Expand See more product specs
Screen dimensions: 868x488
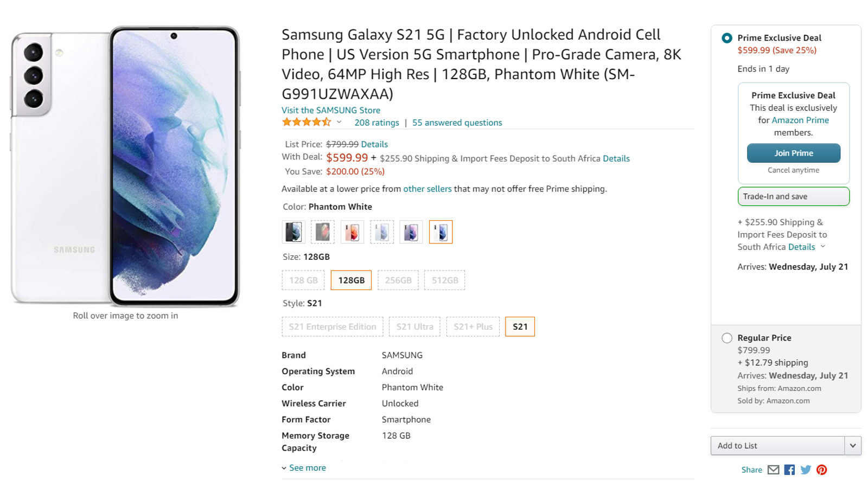pyautogui.click(x=307, y=468)
